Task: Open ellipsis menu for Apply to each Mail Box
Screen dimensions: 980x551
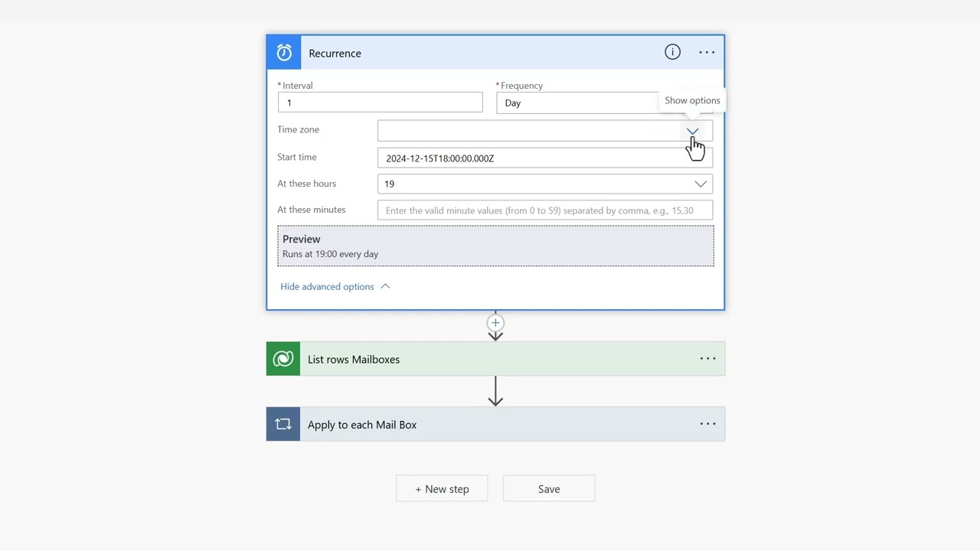Action: (707, 424)
